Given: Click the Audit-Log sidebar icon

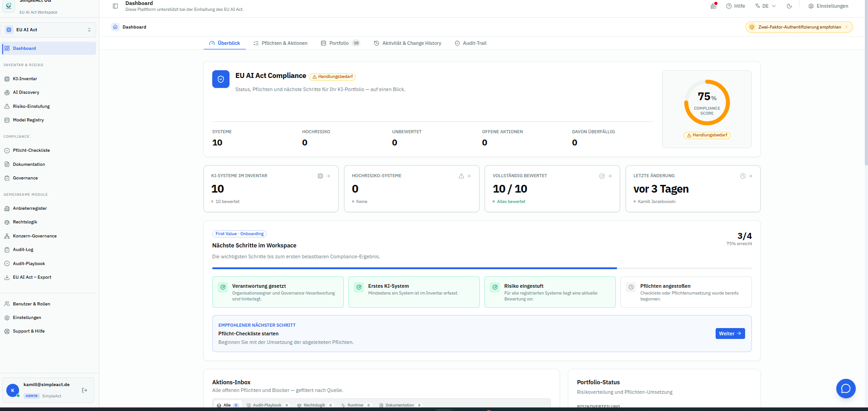Looking at the screenshot, I should tap(7, 250).
